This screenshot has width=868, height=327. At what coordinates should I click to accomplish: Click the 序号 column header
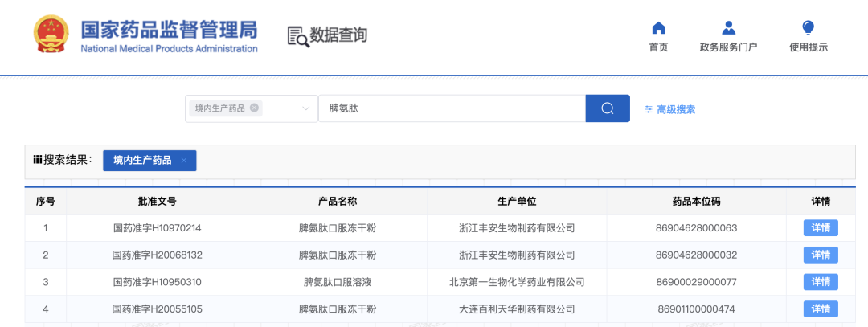(45, 202)
